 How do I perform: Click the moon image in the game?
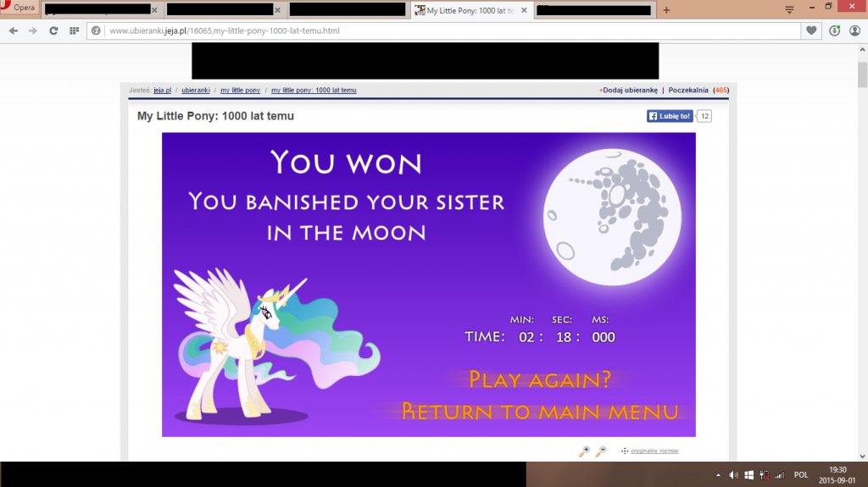click(x=612, y=217)
